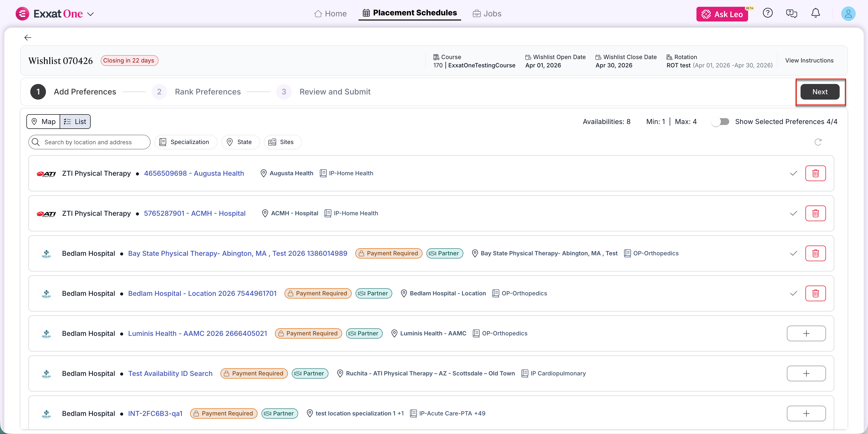Switch to Map view

point(43,122)
